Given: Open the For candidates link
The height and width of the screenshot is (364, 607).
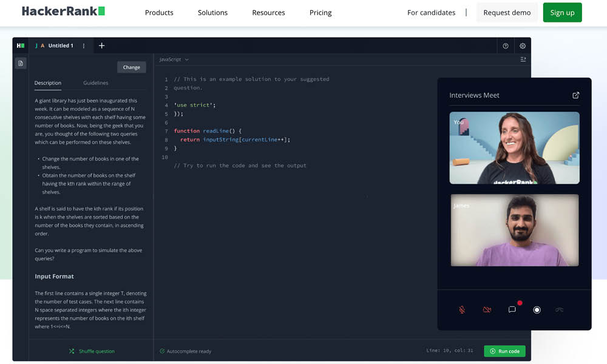Looking at the screenshot, I should (431, 13).
